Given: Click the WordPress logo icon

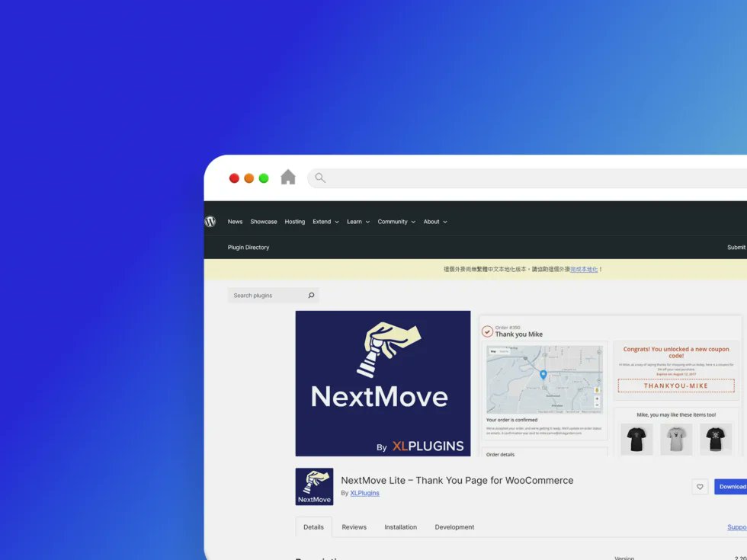Looking at the screenshot, I should click(x=210, y=222).
